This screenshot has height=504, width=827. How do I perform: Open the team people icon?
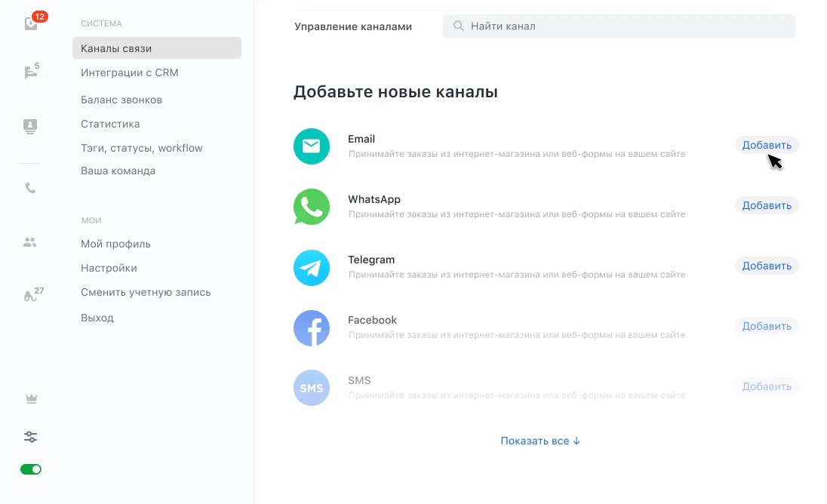coord(30,242)
